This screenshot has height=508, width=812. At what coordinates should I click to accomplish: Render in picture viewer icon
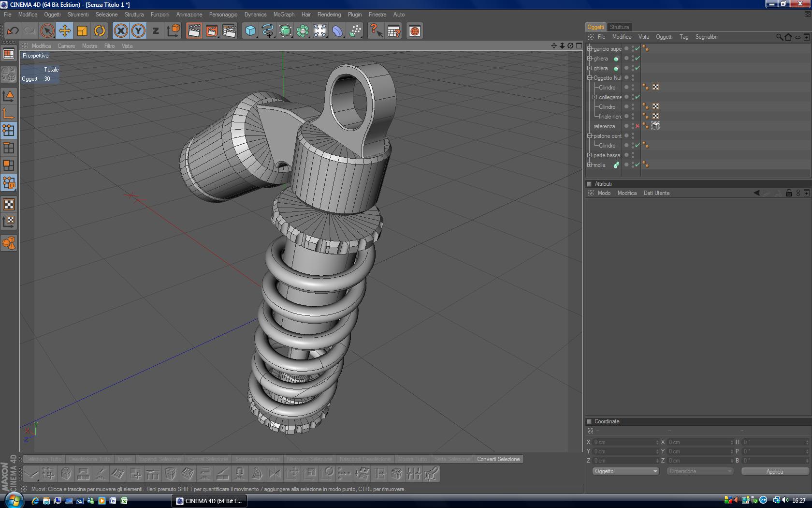(x=211, y=31)
